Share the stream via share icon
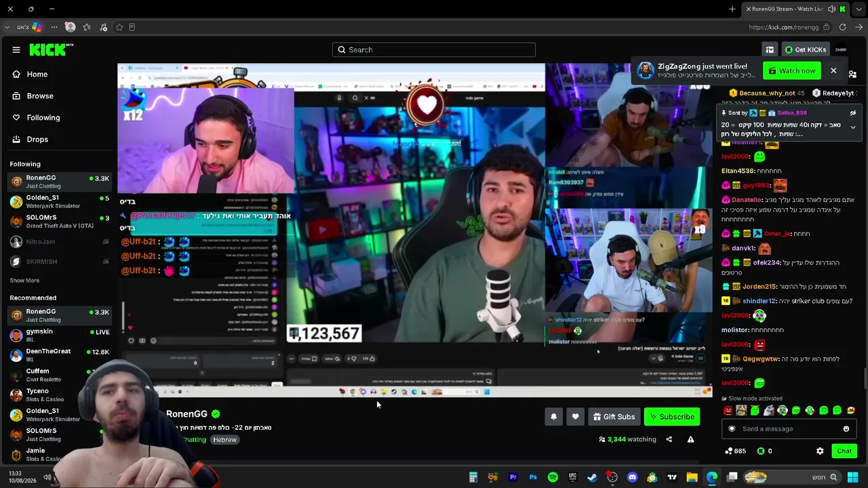 [x=669, y=439]
